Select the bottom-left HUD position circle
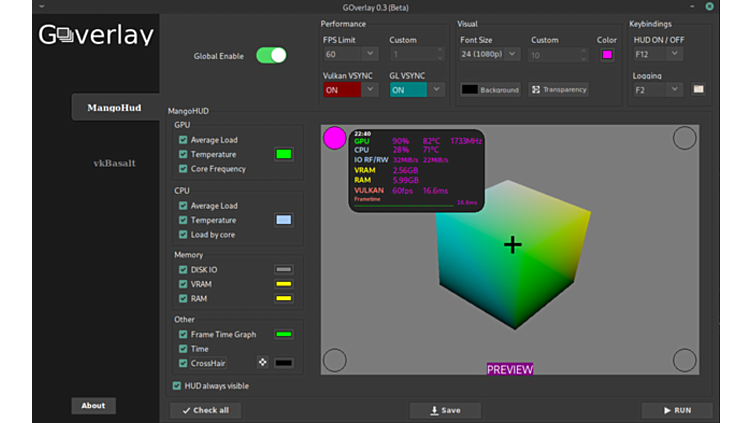Viewport: 752px width, 423px height. 335,360
